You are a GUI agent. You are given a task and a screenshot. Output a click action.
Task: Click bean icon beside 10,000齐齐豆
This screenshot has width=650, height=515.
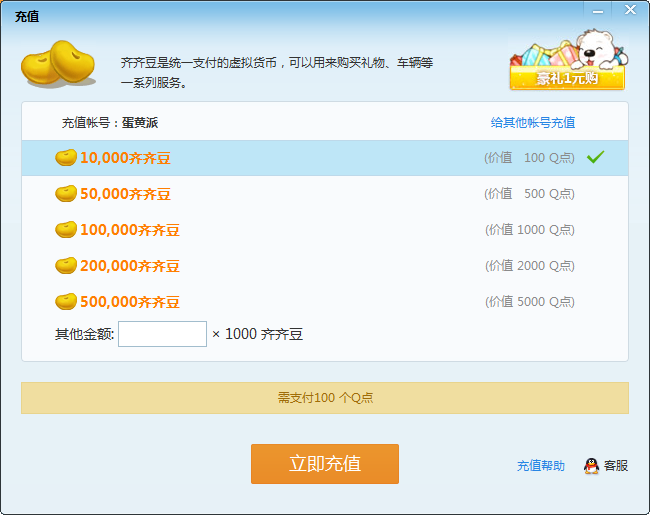66,158
